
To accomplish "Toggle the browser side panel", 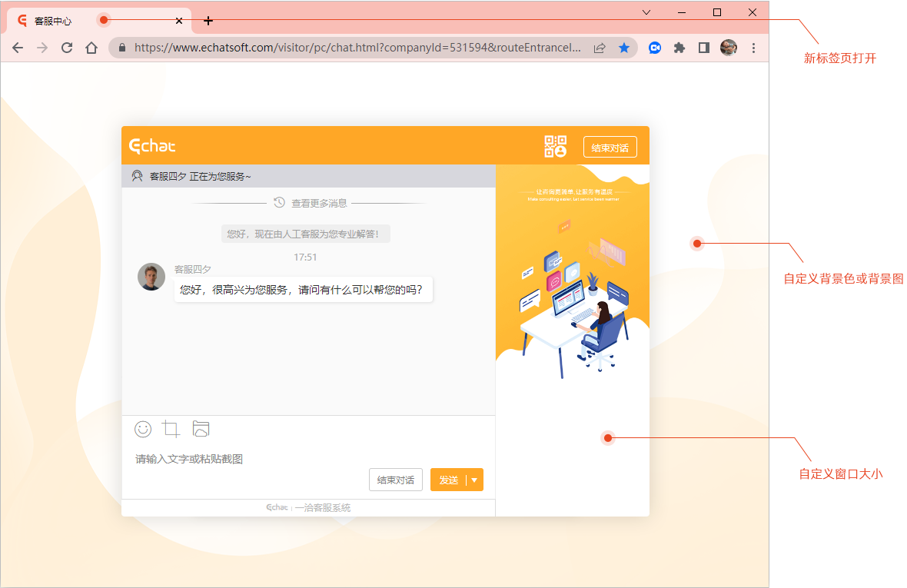I will point(703,48).
